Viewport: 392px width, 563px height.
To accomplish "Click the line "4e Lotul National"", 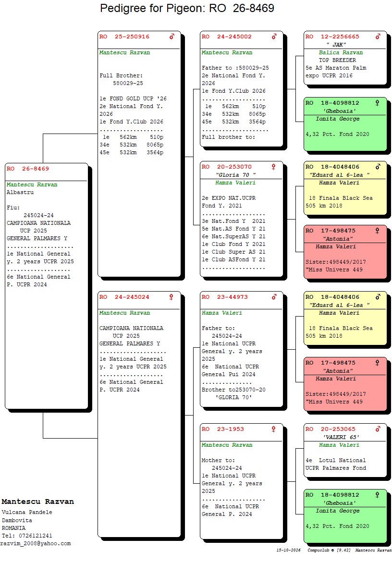I will pos(336,460).
